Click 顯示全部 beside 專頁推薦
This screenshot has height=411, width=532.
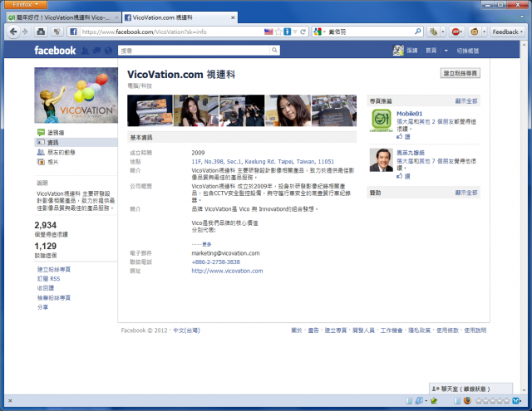coord(465,101)
